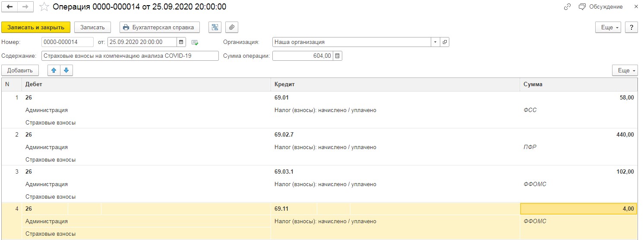Open Обсуждение discussion panel
The width and height of the screenshot is (644, 240).
click(x=601, y=7)
